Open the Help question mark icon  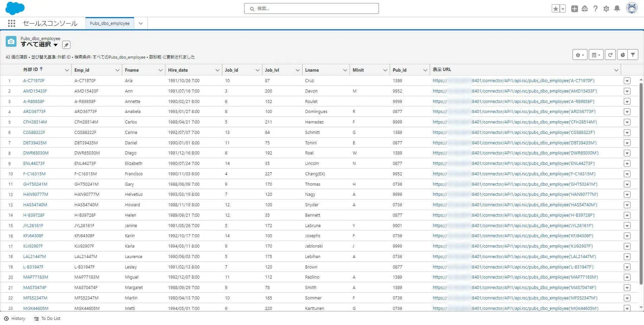tap(595, 9)
